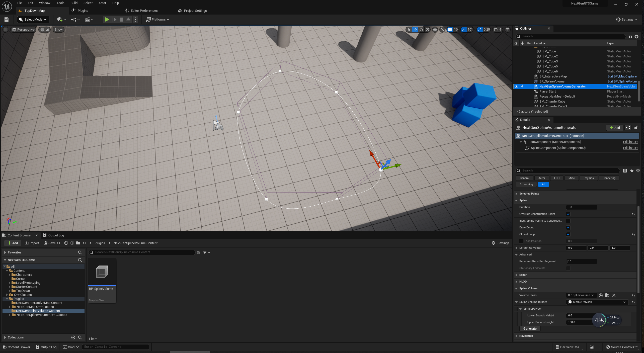644x353 pixels.
Task: Open the Build menu
Action: (74, 3)
